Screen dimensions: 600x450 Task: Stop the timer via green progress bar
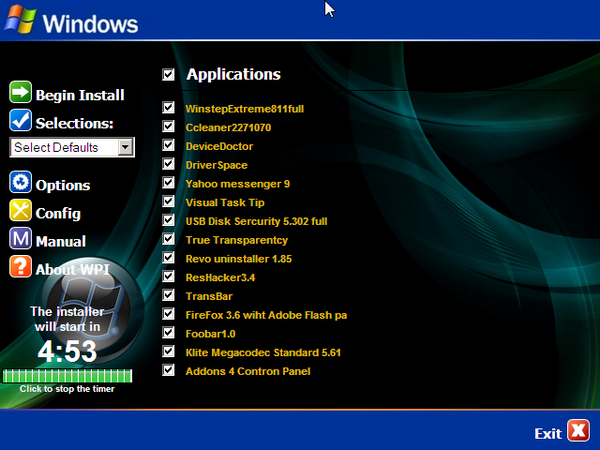tap(67, 376)
